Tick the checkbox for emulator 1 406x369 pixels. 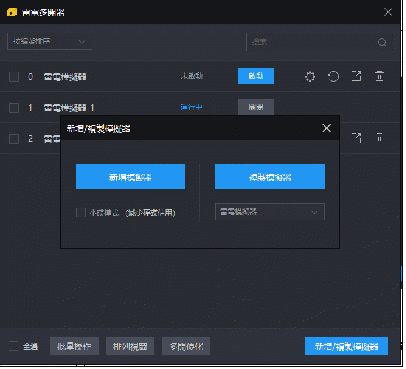[x=14, y=108]
